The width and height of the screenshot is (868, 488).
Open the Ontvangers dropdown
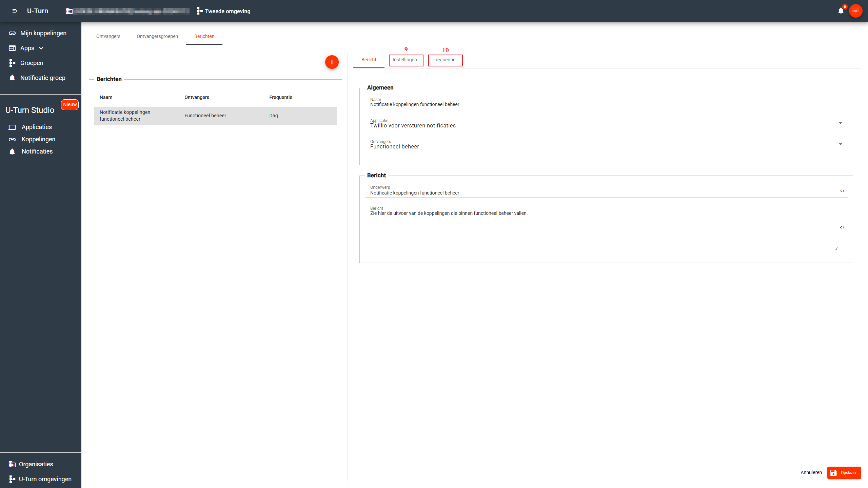click(x=840, y=144)
